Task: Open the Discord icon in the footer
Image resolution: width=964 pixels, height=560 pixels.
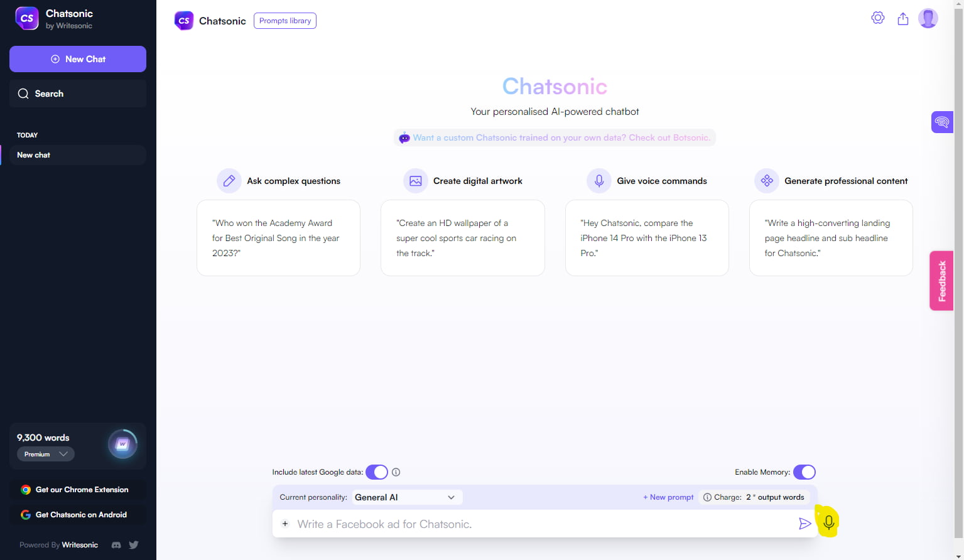Action: click(116, 545)
